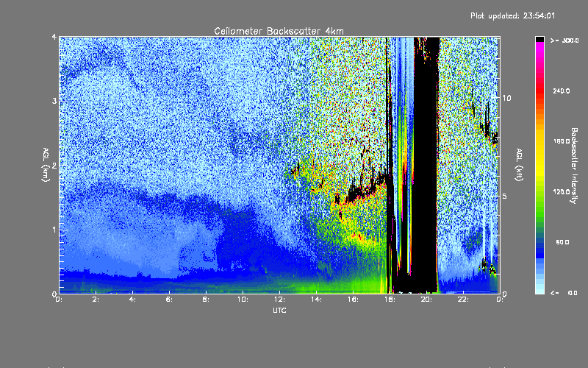Click the '3' label on the km axis
The height and width of the screenshot is (368, 588).
pos(54,101)
